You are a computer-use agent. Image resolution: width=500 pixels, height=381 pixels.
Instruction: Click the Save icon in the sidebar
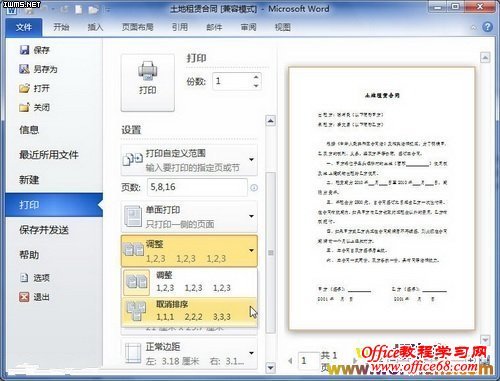24,50
